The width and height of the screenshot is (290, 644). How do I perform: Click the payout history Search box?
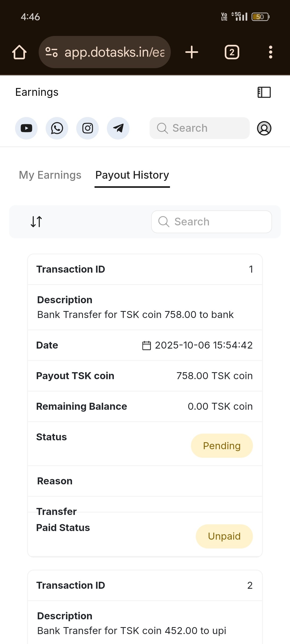[212, 222]
